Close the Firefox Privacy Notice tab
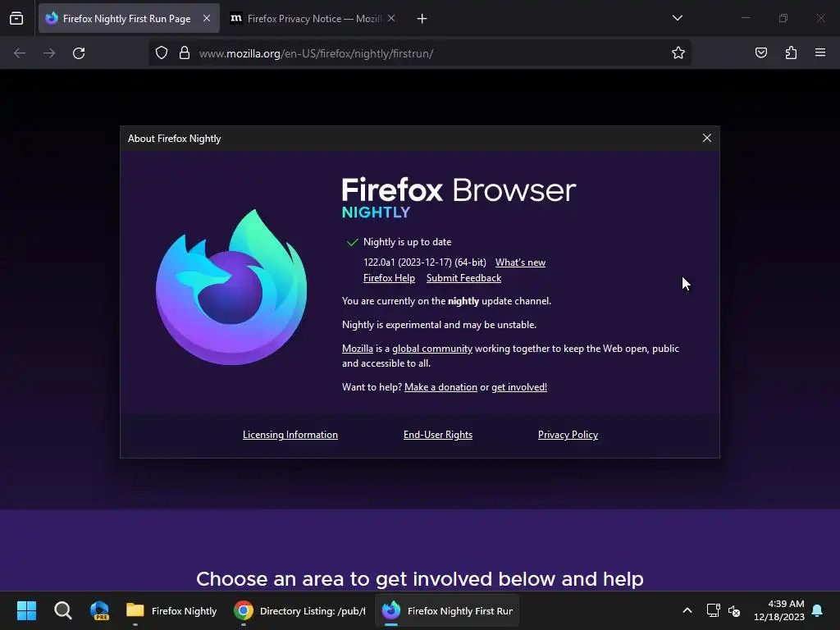 click(x=391, y=18)
